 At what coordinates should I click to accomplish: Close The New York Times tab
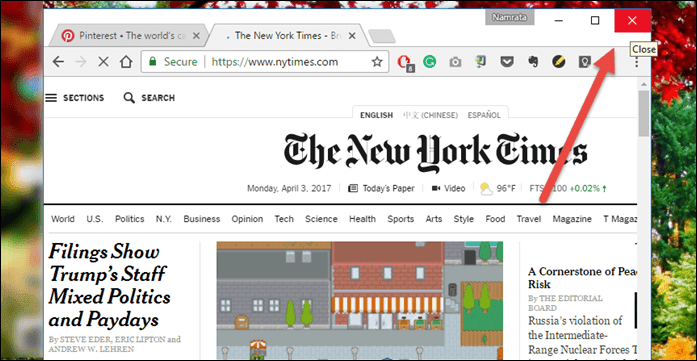pyautogui.click(x=352, y=36)
